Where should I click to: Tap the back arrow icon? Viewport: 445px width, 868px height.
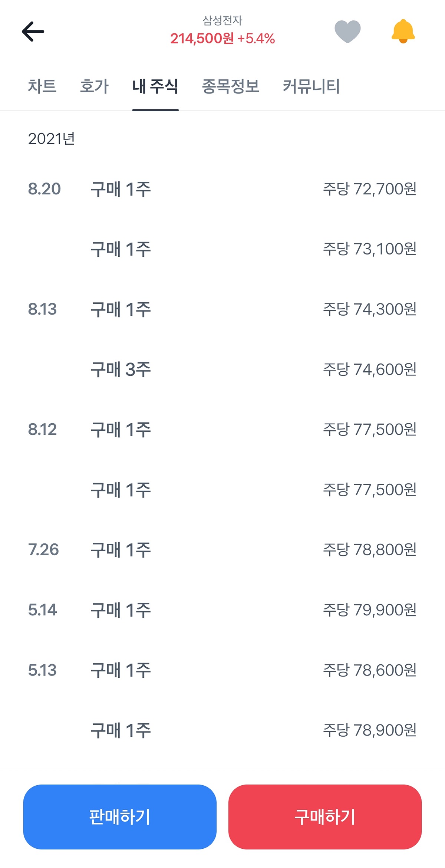tap(33, 32)
